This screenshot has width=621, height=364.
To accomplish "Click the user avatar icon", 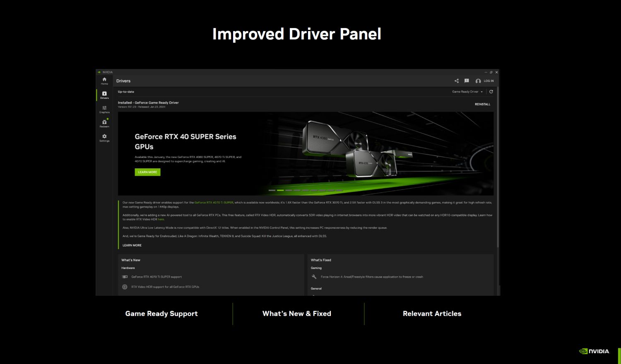I will [x=478, y=81].
